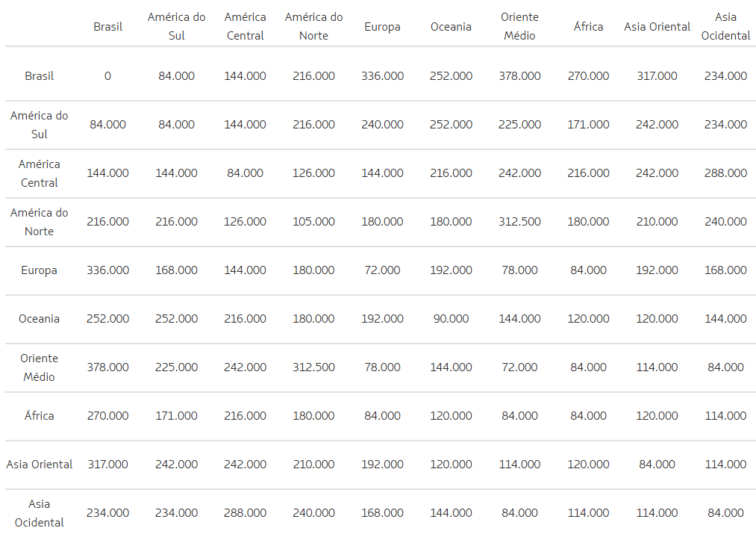Click 288.000 in the Asia Ocidental row
Image resolution: width=756 pixels, height=534 pixels.
(x=245, y=513)
